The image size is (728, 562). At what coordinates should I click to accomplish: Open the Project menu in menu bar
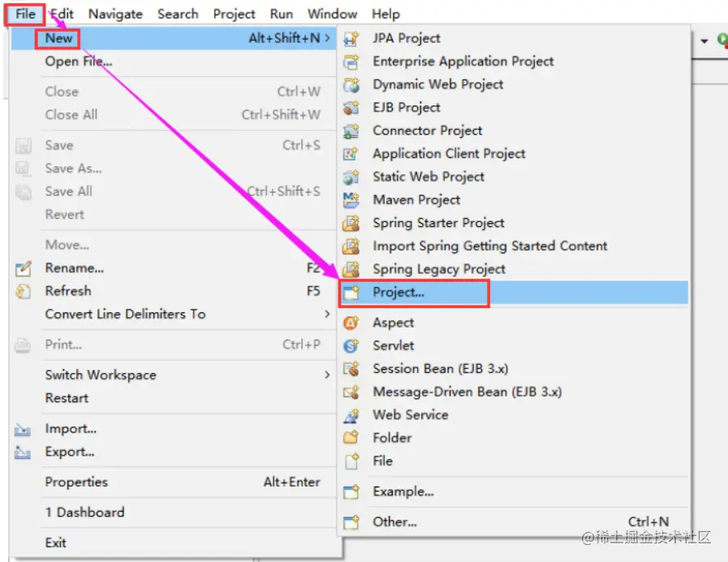pyautogui.click(x=234, y=14)
